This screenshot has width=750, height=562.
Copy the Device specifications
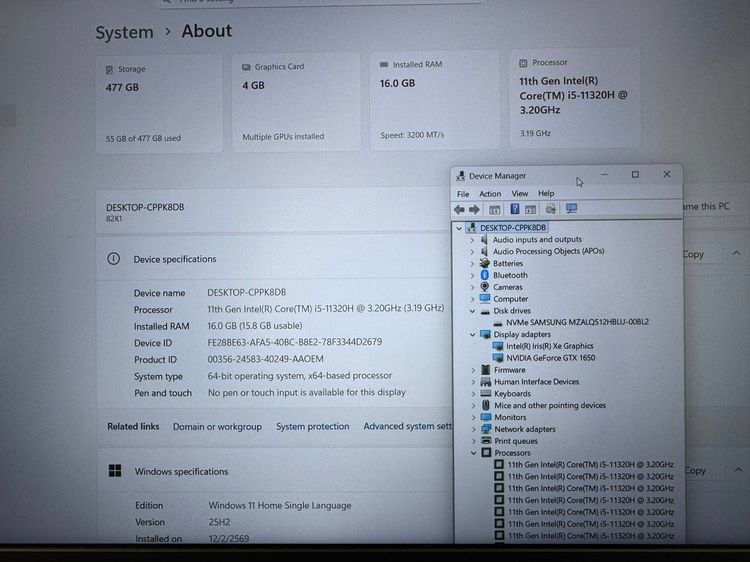pyautogui.click(x=694, y=254)
